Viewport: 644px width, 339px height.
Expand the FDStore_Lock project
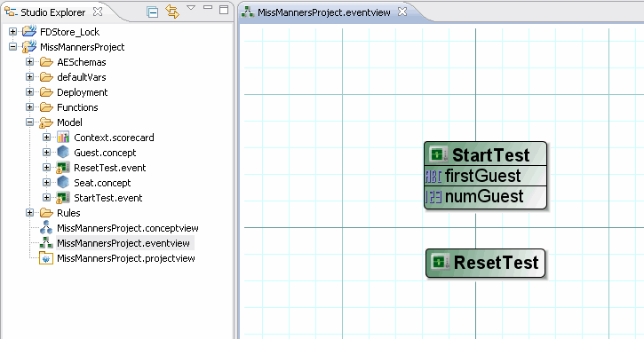click(x=13, y=32)
